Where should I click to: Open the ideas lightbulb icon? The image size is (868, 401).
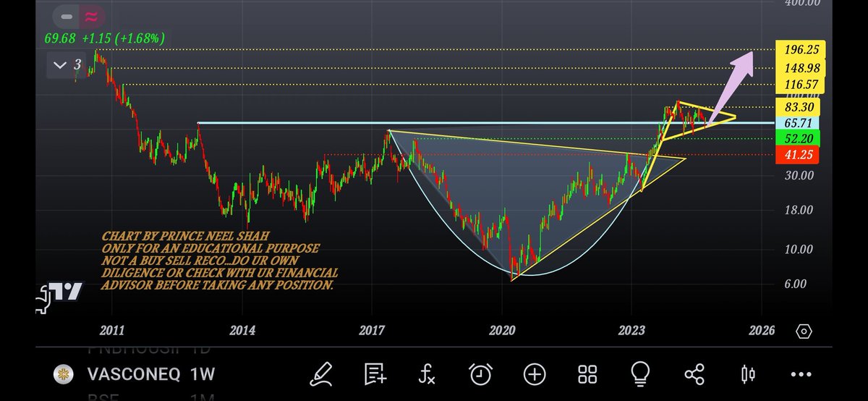[639, 373]
